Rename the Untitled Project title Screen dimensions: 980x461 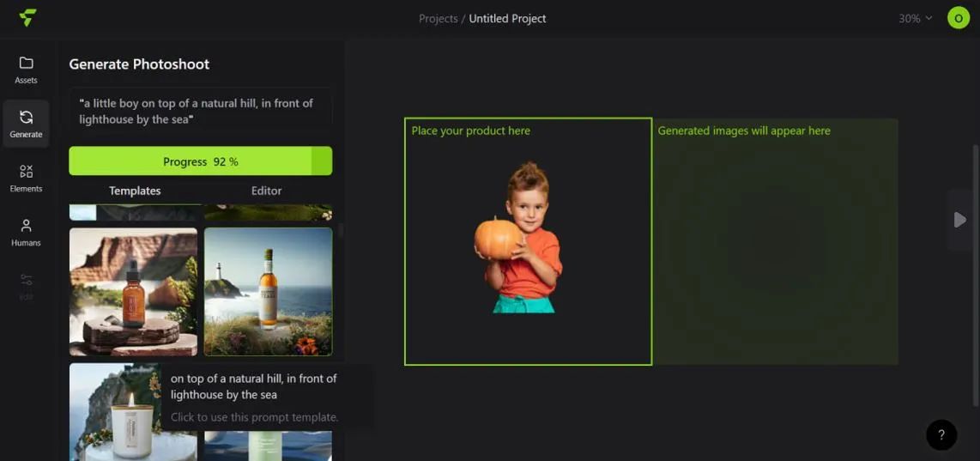[x=507, y=18]
